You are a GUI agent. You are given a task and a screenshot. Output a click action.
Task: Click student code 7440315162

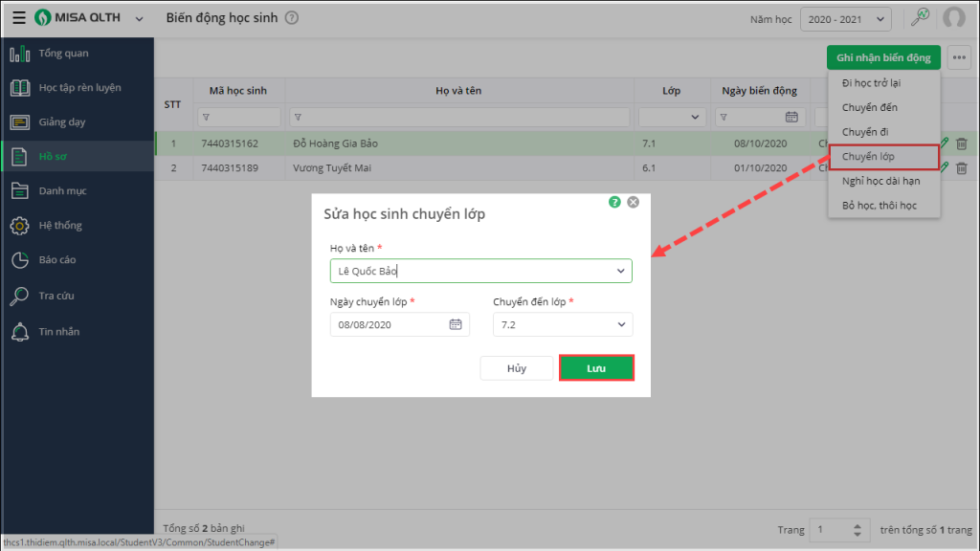click(x=230, y=143)
